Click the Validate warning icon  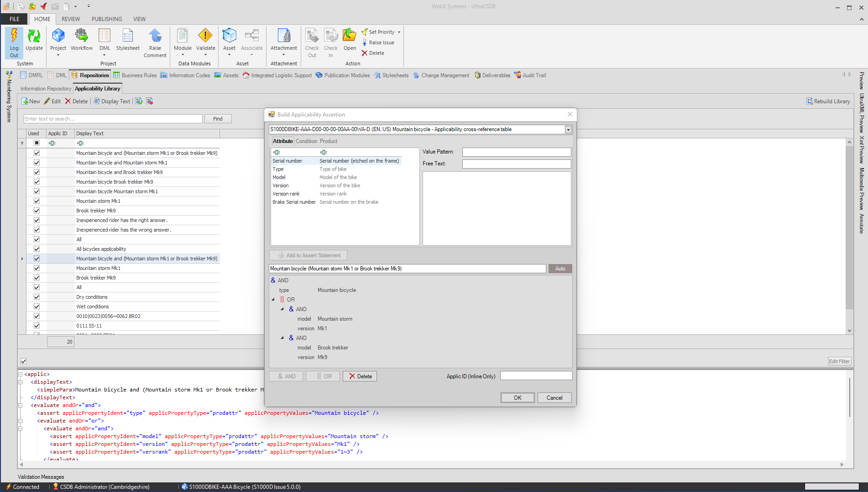[x=205, y=36]
